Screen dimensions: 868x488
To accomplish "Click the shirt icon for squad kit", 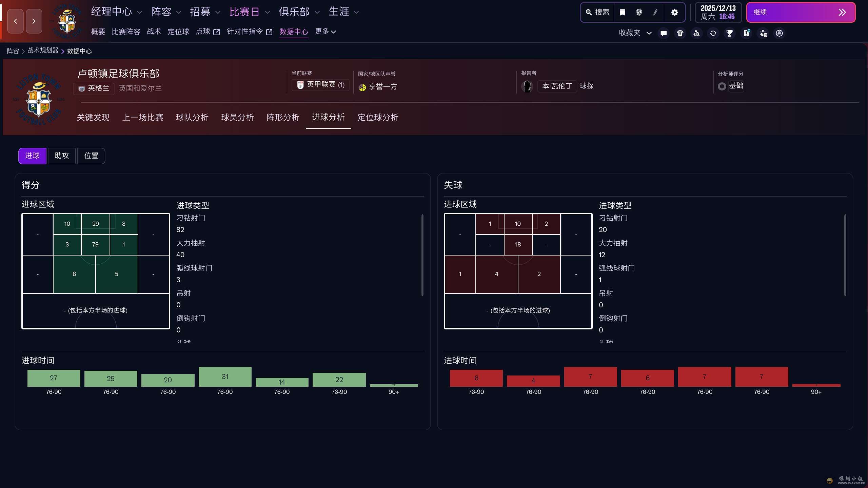I will click(x=680, y=33).
